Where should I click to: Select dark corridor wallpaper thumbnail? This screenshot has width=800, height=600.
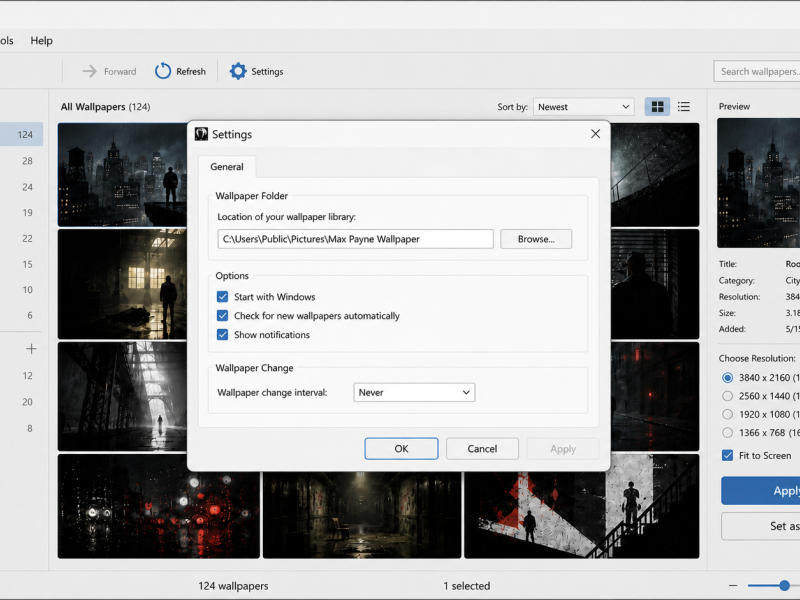tap(362, 514)
